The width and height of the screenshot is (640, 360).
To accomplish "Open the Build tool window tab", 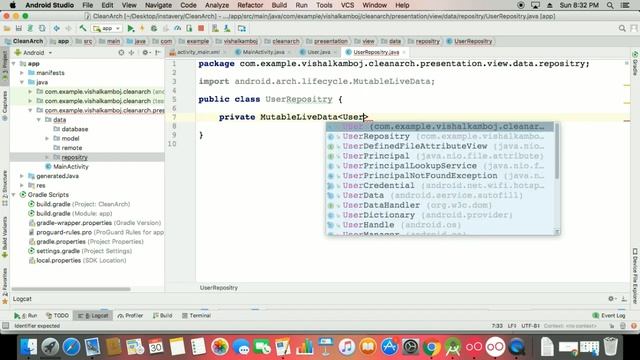I will (162, 316).
